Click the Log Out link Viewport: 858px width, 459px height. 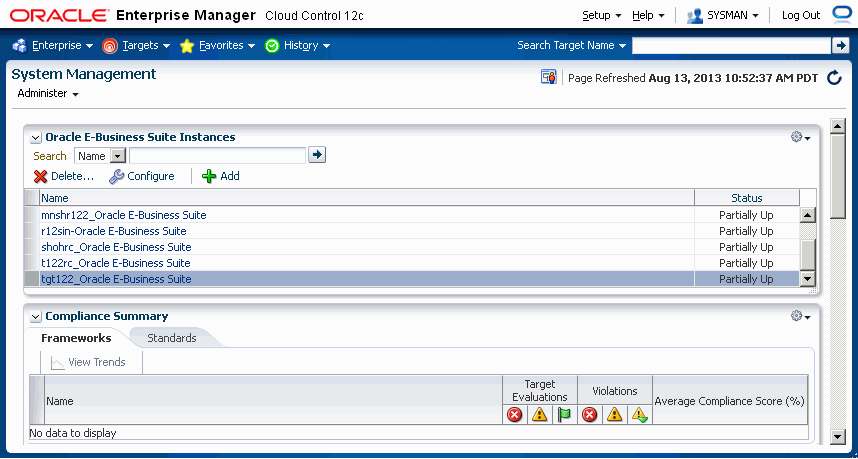point(801,15)
